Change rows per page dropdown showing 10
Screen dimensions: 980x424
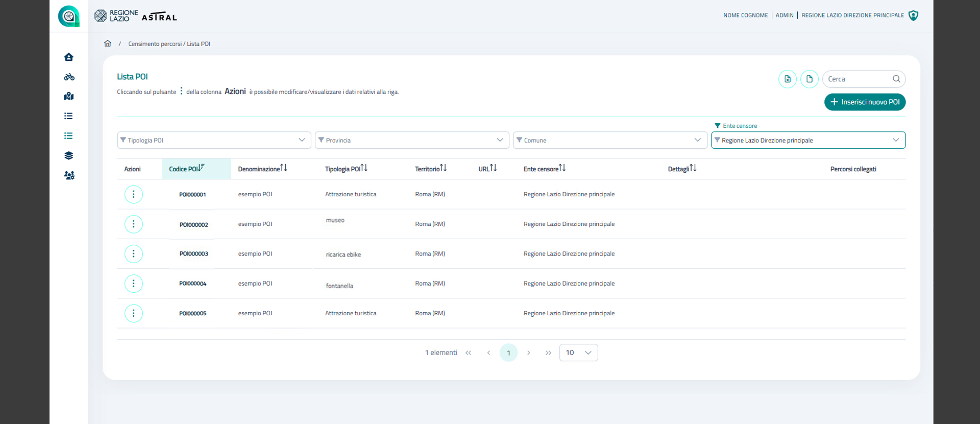coord(578,353)
